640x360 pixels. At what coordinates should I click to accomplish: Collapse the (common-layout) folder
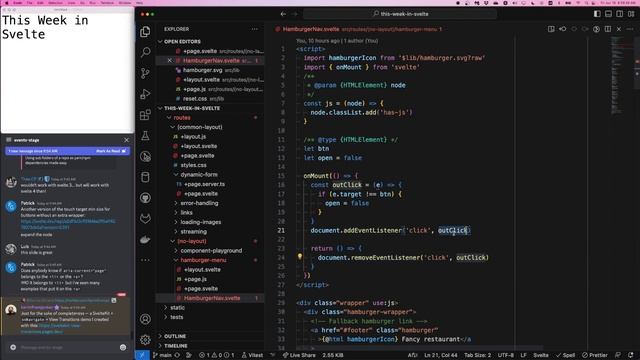coord(199,127)
